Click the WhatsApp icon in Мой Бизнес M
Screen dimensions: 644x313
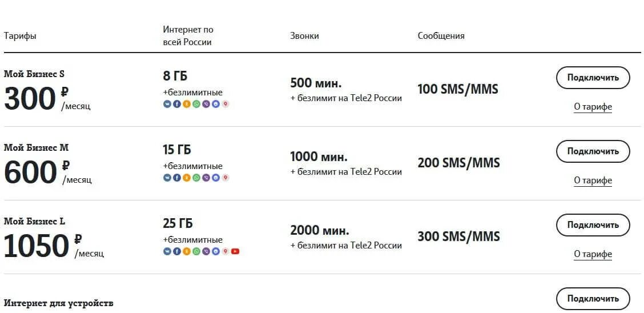point(196,178)
